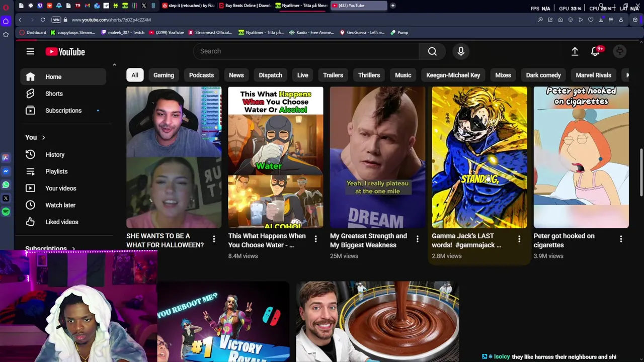644x362 pixels.
Task: Select the All filter chip
Action: point(135,75)
